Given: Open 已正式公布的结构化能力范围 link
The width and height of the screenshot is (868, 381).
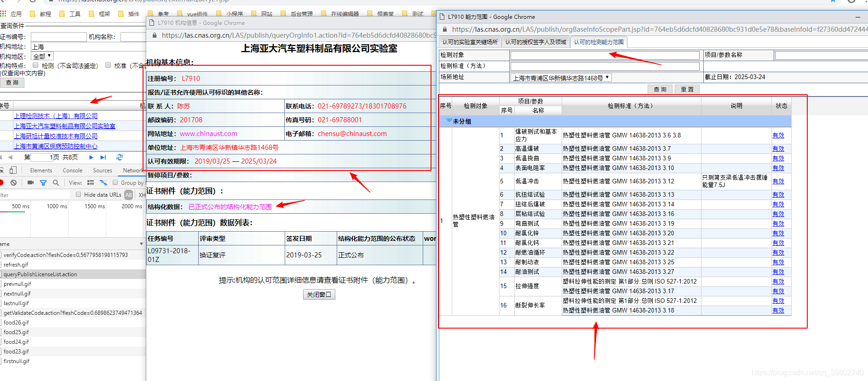Looking at the screenshot, I should click(x=230, y=207).
